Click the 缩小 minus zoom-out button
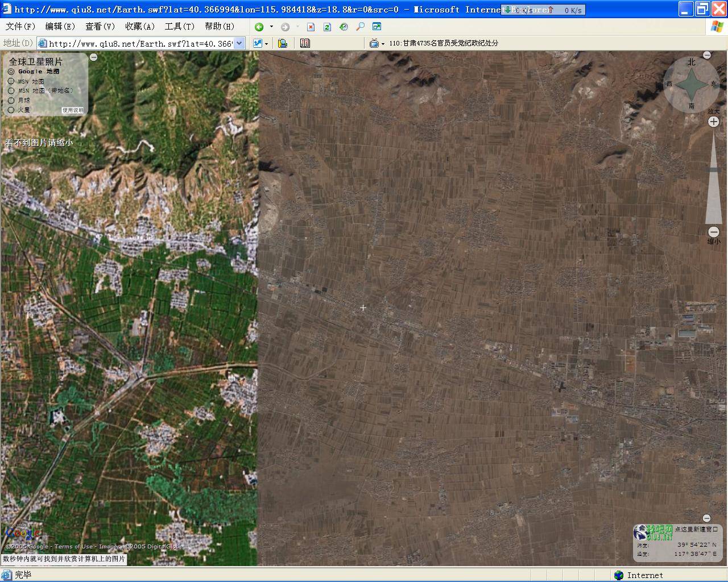The image size is (728, 582). [713, 232]
